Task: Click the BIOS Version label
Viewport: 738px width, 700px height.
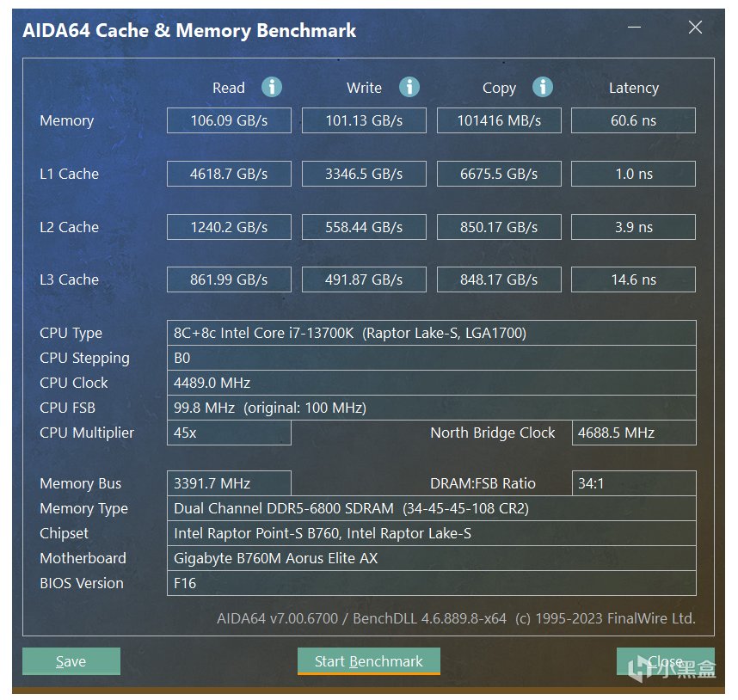Action: (82, 583)
